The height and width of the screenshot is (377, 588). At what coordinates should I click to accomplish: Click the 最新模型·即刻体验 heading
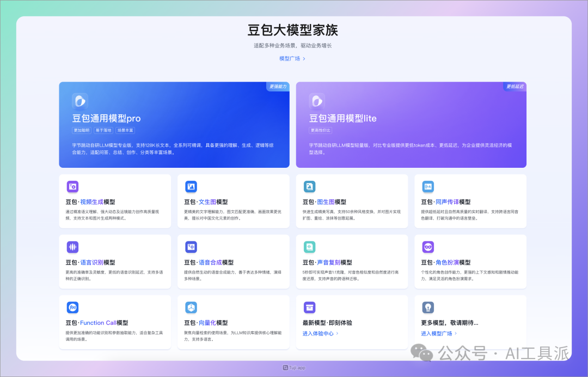coord(327,323)
